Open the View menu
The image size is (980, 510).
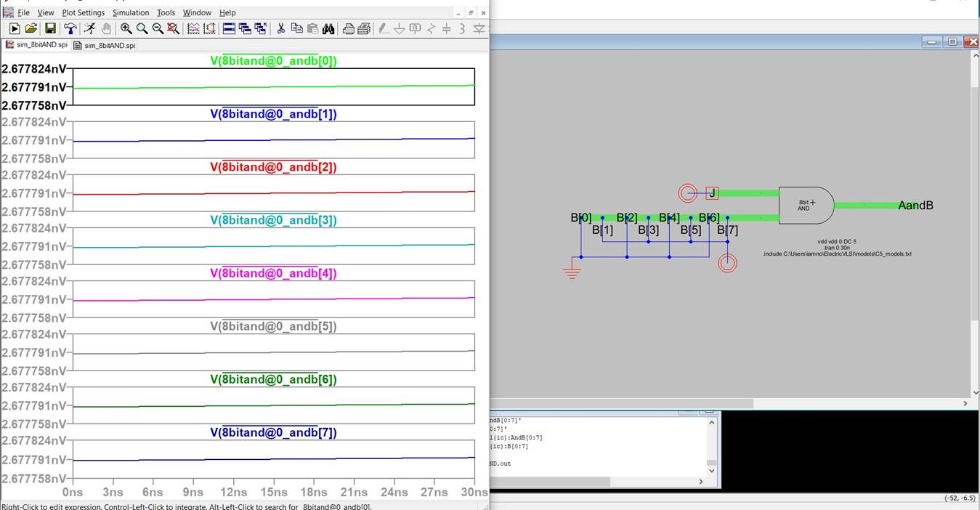[x=46, y=12]
